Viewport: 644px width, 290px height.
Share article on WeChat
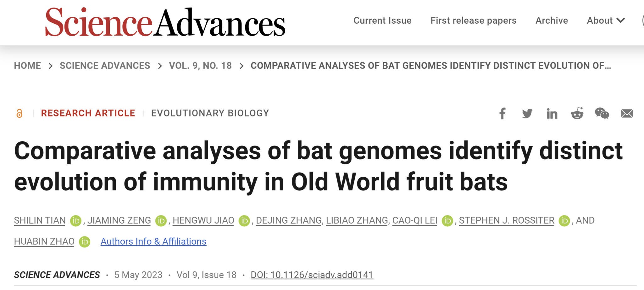[x=602, y=113]
